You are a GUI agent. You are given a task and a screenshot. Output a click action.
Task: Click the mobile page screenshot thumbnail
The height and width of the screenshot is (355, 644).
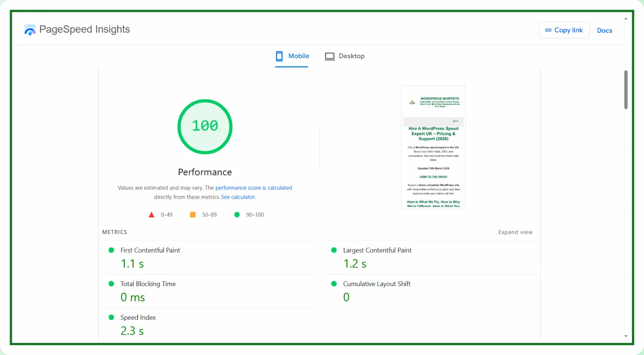pos(433,147)
